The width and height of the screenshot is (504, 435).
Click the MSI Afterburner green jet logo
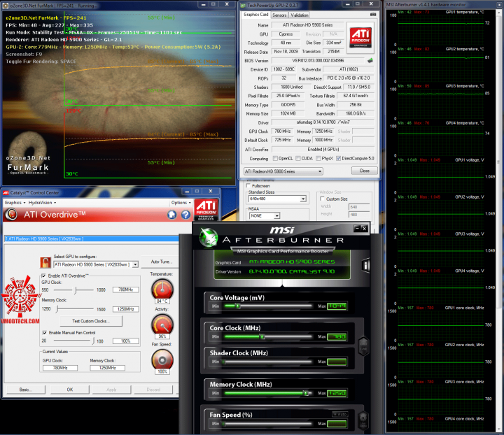click(208, 238)
